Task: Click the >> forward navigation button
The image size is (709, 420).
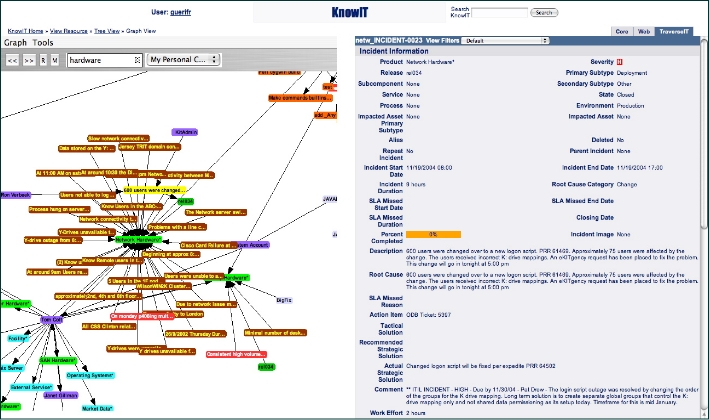Action: tap(29, 60)
